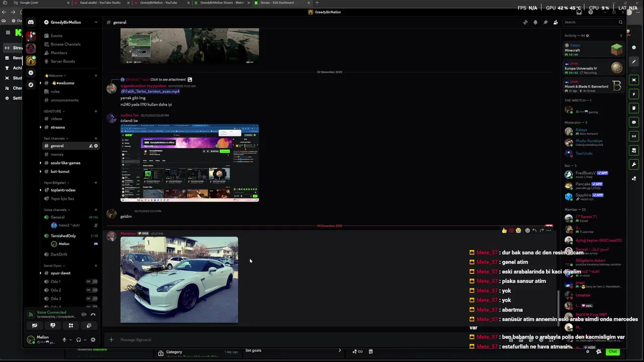Viewport: 644px width, 362px height.
Task: Add thumbs up reaction to message
Action: [504, 231]
